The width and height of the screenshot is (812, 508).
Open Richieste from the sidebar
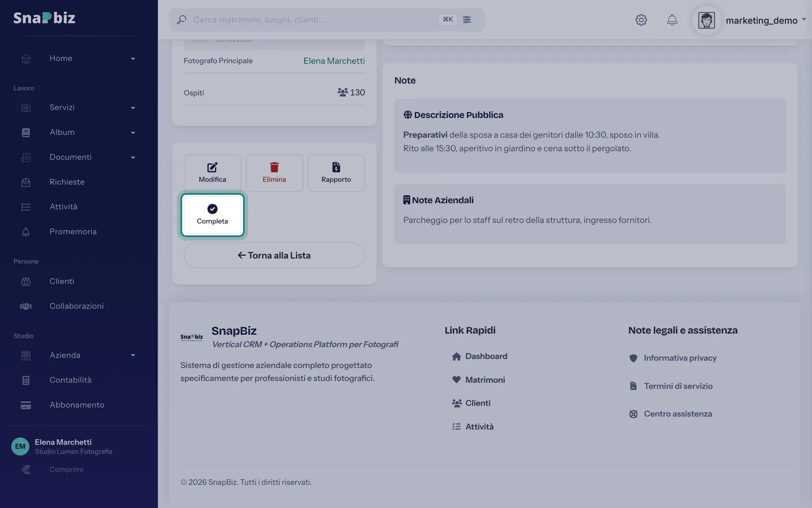point(67,182)
